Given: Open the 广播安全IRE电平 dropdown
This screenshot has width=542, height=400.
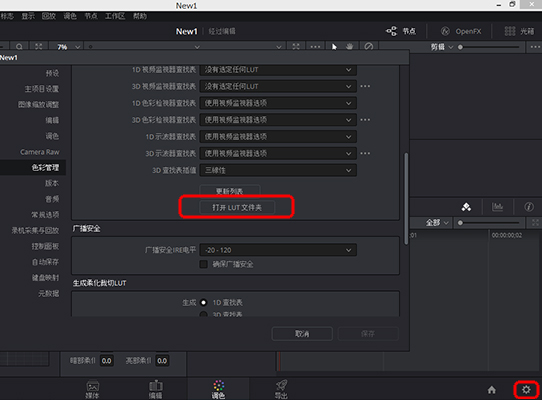Looking at the screenshot, I should pyautogui.click(x=278, y=250).
